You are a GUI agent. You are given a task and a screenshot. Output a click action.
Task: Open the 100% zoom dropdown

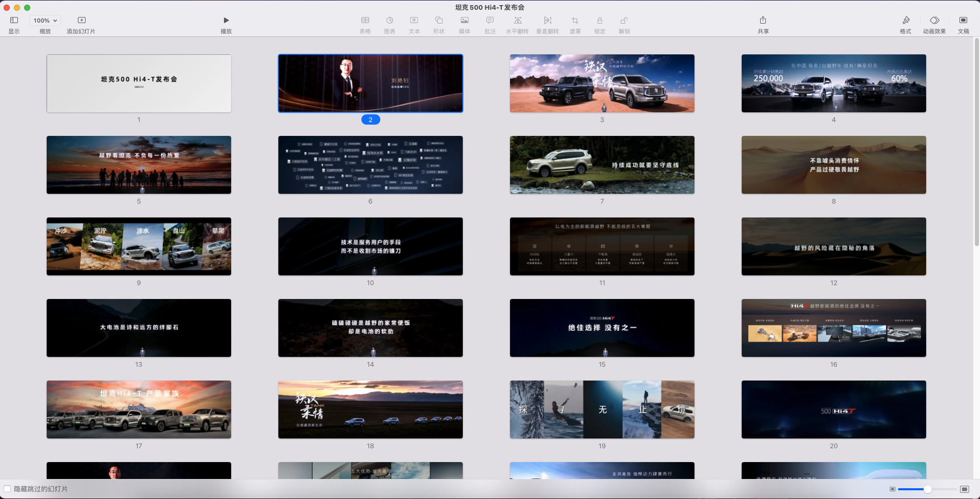point(45,21)
